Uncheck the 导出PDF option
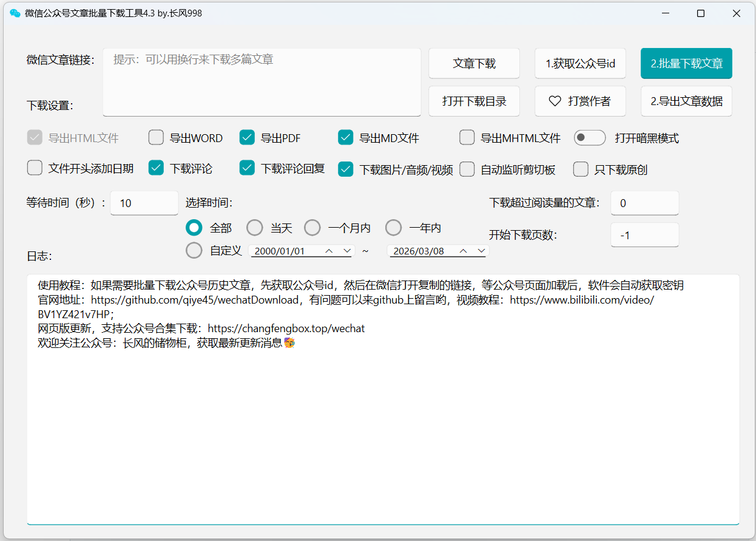The height and width of the screenshot is (541, 756). click(247, 138)
